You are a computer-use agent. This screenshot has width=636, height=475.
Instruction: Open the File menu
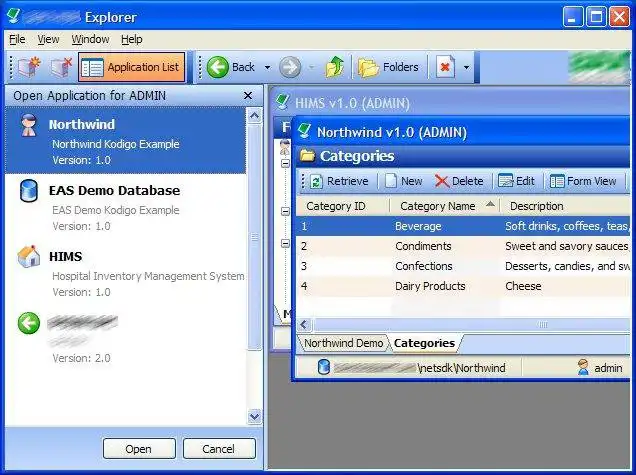(17, 39)
